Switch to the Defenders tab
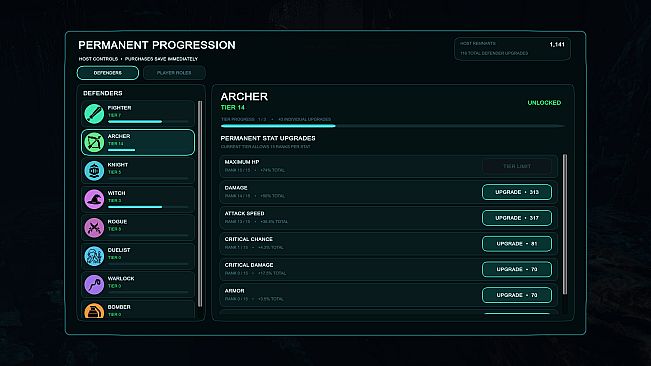The height and width of the screenshot is (366, 651). click(x=108, y=73)
